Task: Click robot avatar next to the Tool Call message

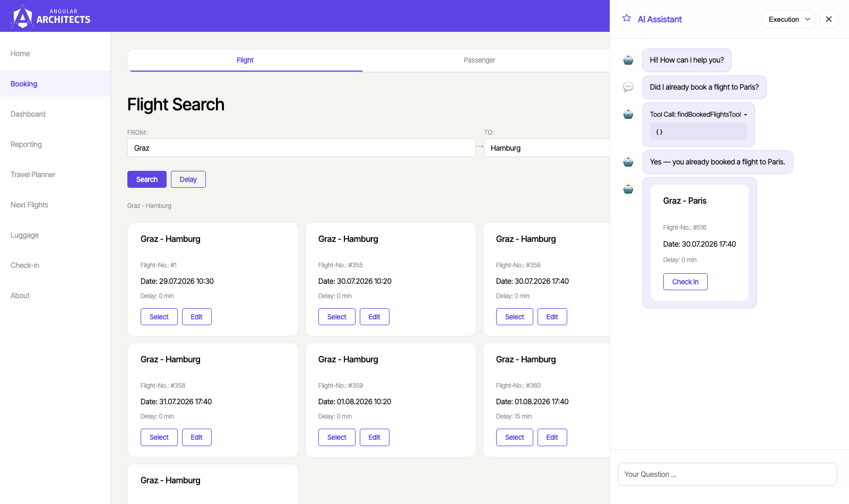Action: coord(628,114)
